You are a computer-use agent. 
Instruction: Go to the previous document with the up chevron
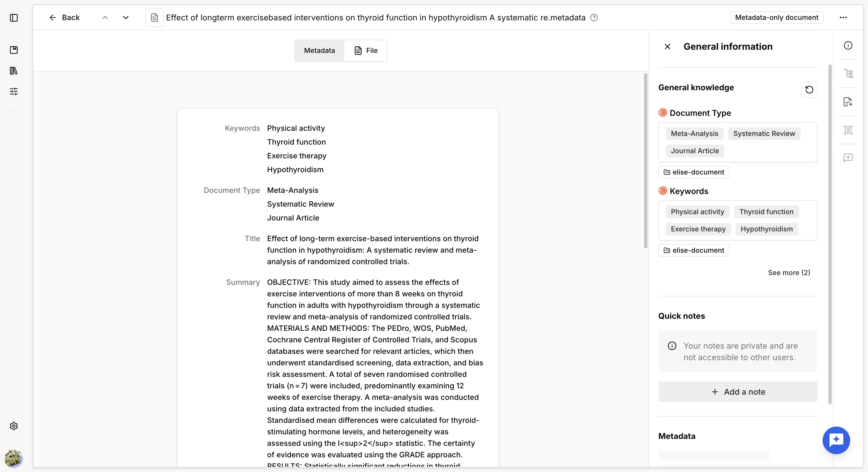click(x=105, y=18)
